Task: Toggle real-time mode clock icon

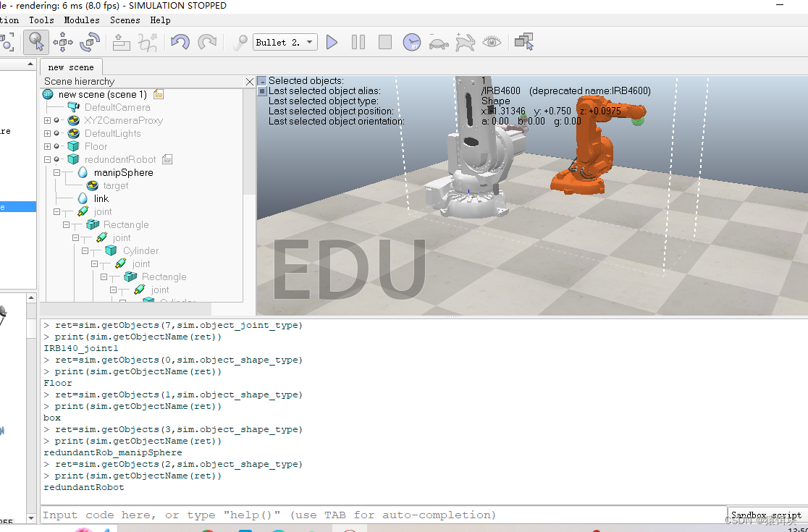Action: 412,42
